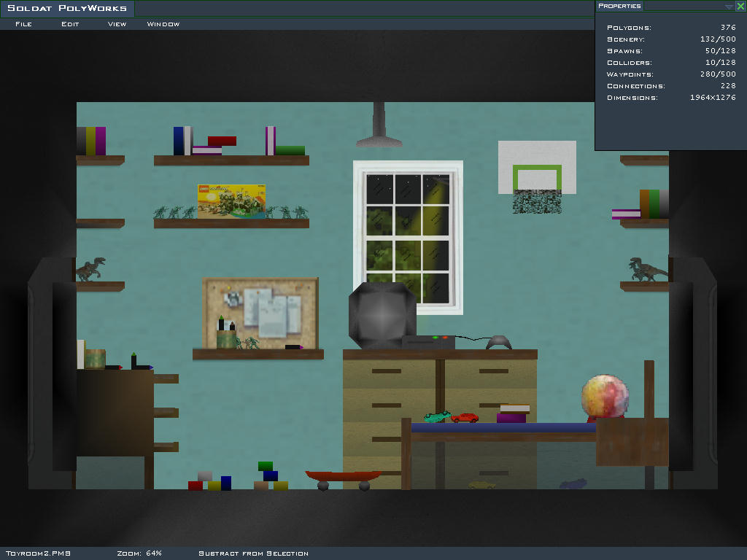Select the dinosaur figure on the left shelf
Viewport: 747px width, 560px height.
pyautogui.click(x=91, y=269)
